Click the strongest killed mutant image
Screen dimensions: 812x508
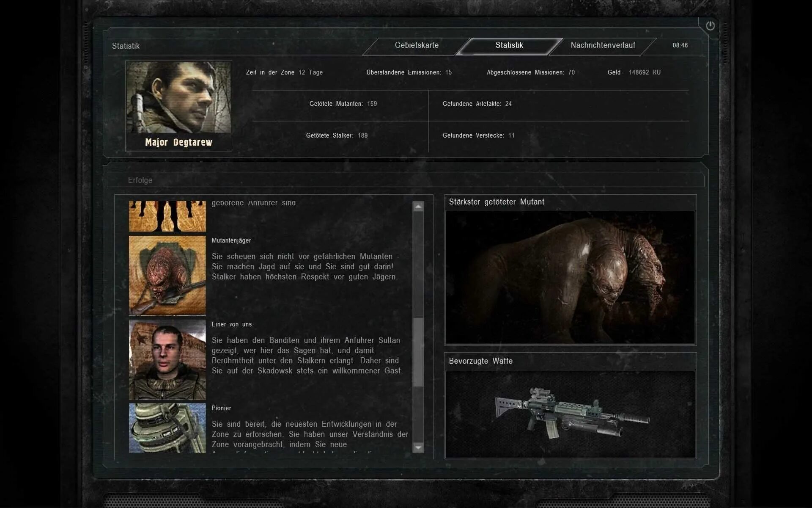click(x=570, y=277)
